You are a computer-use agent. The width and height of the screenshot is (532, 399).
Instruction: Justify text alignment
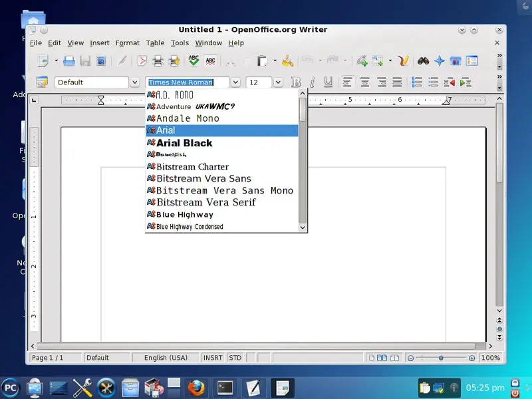tap(397, 82)
